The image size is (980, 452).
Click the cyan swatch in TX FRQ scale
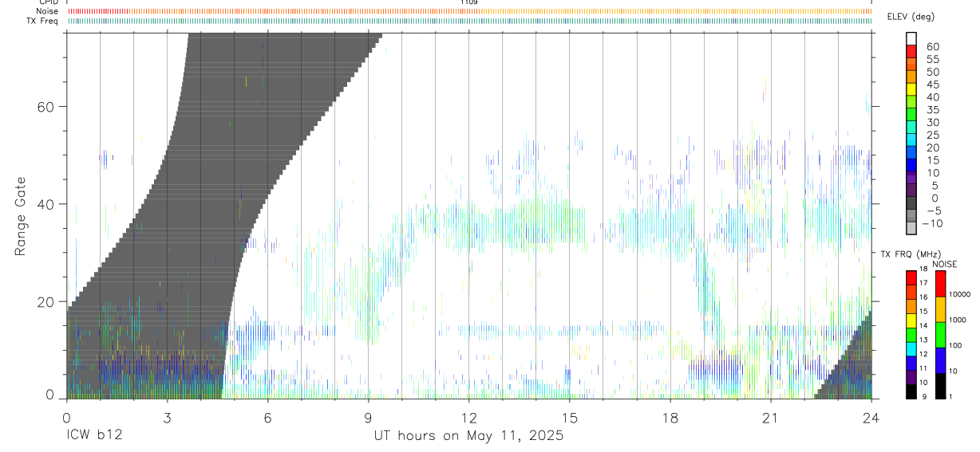[x=911, y=348]
